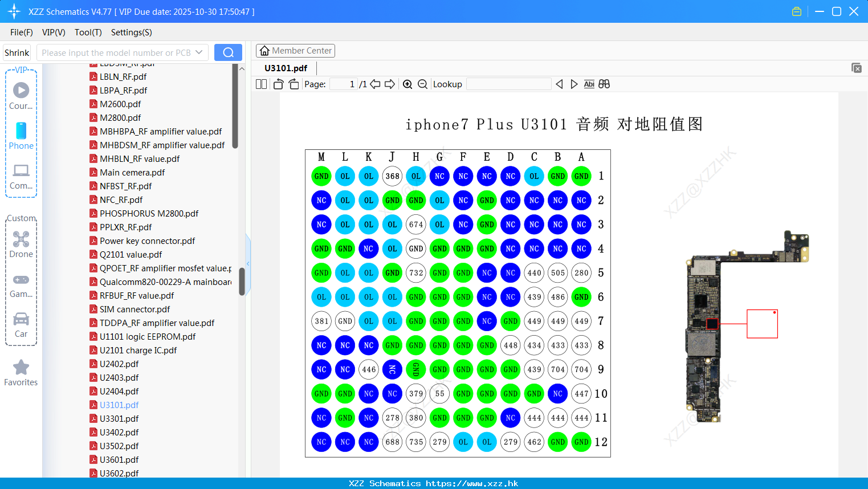Select the Phone category icon
868x489 pixels.
pos(21,136)
